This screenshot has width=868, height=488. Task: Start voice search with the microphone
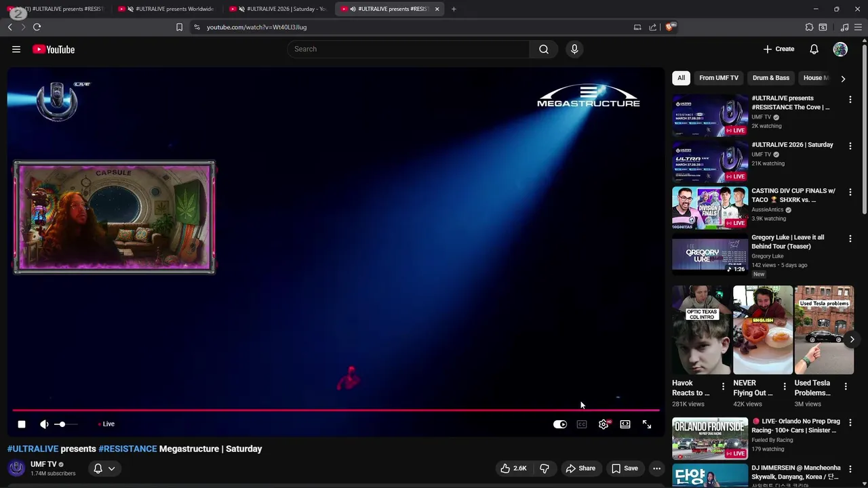pyautogui.click(x=574, y=49)
